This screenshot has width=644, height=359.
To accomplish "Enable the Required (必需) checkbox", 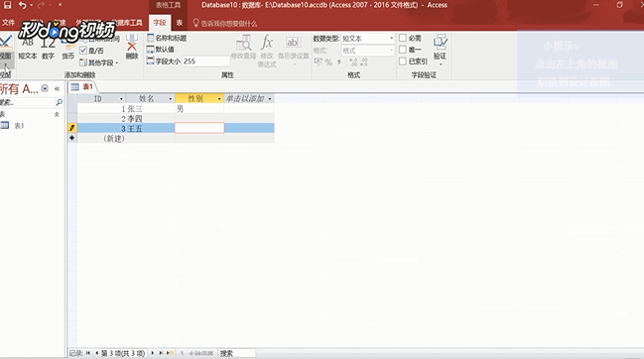I will point(403,38).
